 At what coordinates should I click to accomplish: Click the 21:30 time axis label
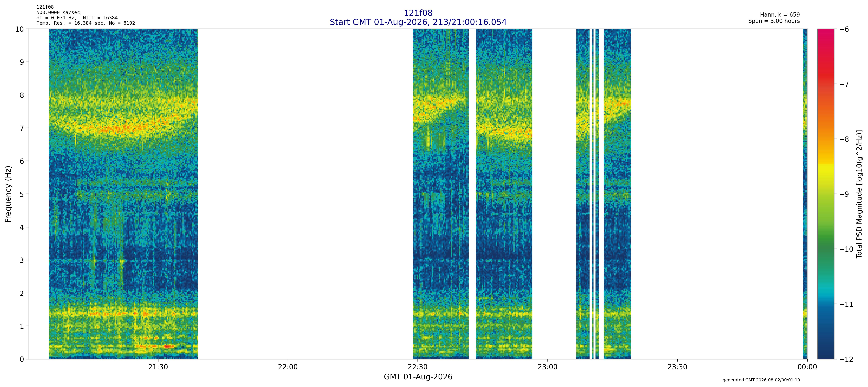click(158, 367)
